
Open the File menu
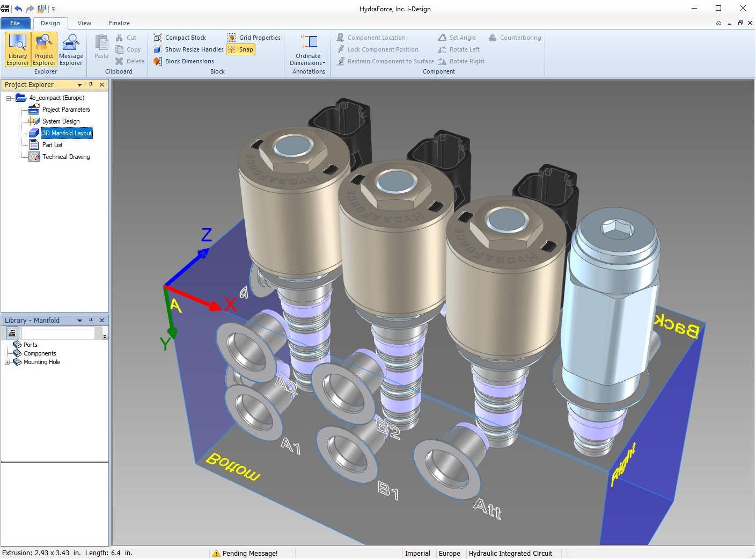15,23
